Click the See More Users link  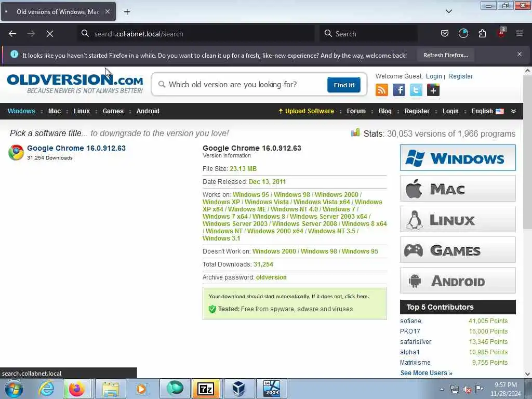click(426, 373)
